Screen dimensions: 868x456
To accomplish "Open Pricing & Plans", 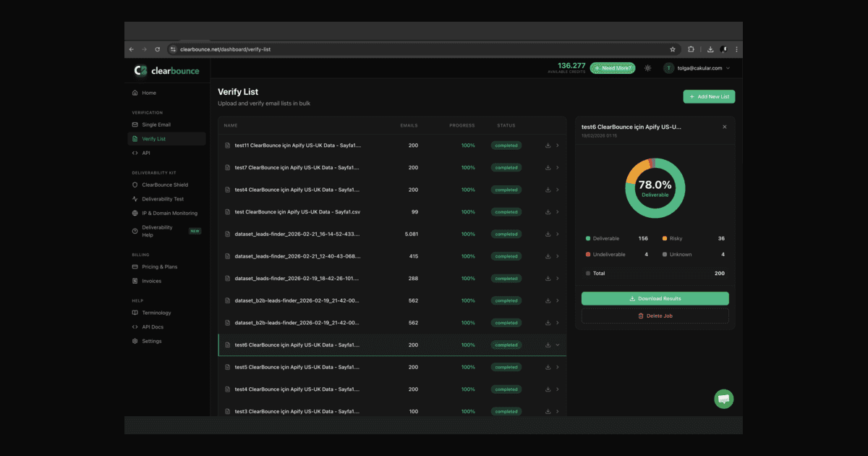I will [x=167, y=267].
